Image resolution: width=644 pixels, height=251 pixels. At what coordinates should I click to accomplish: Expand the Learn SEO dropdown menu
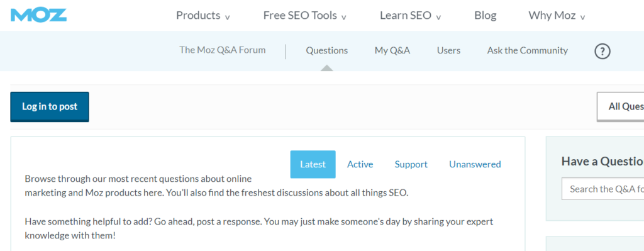click(x=410, y=16)
